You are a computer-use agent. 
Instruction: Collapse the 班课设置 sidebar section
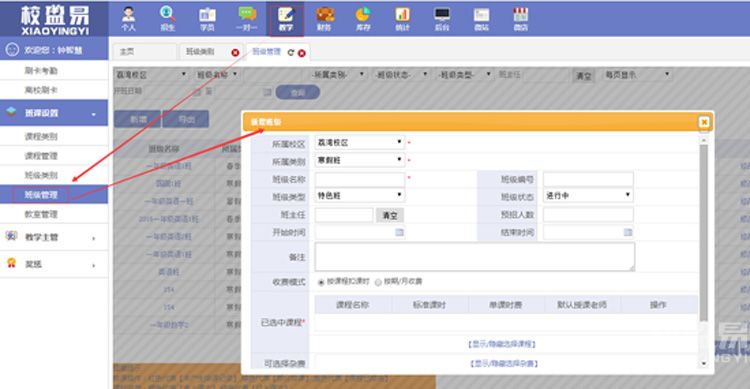point(94,114)
